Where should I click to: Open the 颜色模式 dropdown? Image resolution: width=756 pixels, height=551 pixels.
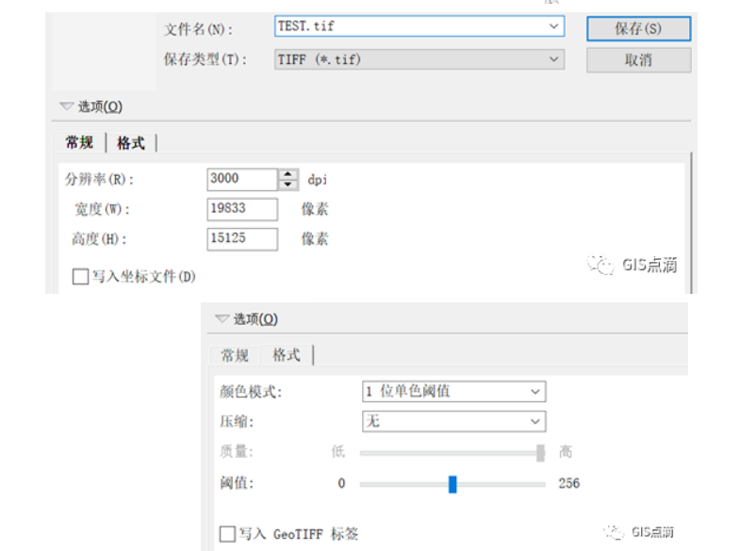534,392
